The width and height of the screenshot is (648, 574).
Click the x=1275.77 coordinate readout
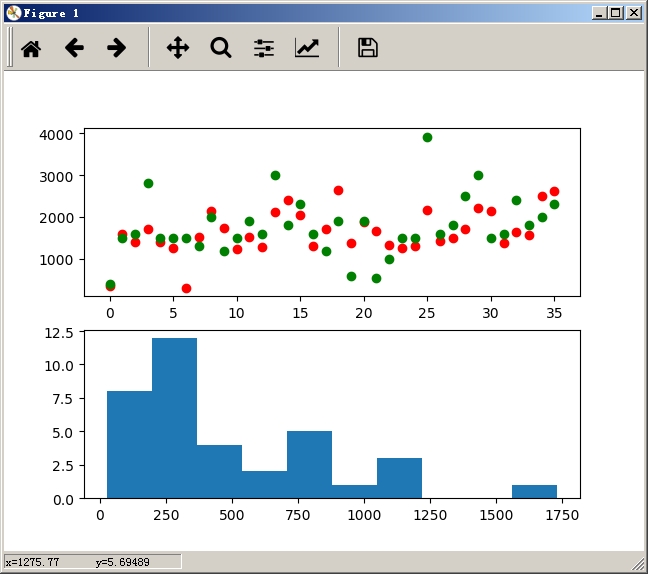[32, 562]
